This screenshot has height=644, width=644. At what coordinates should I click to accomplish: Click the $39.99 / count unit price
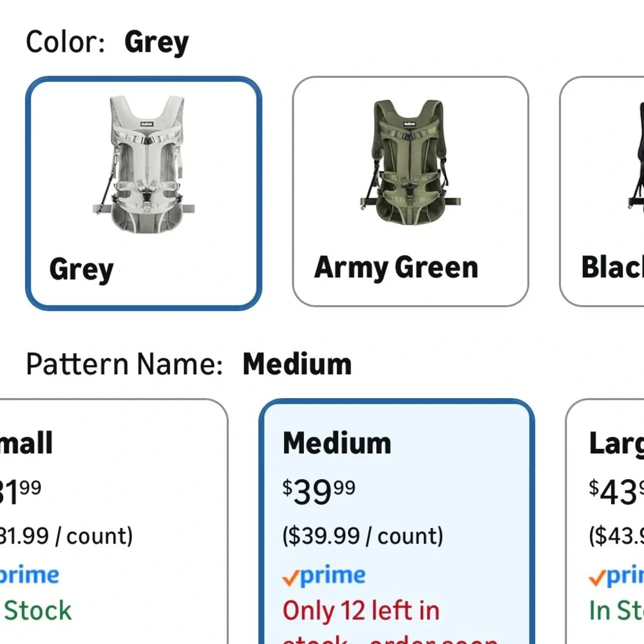[x=363, y=536]
